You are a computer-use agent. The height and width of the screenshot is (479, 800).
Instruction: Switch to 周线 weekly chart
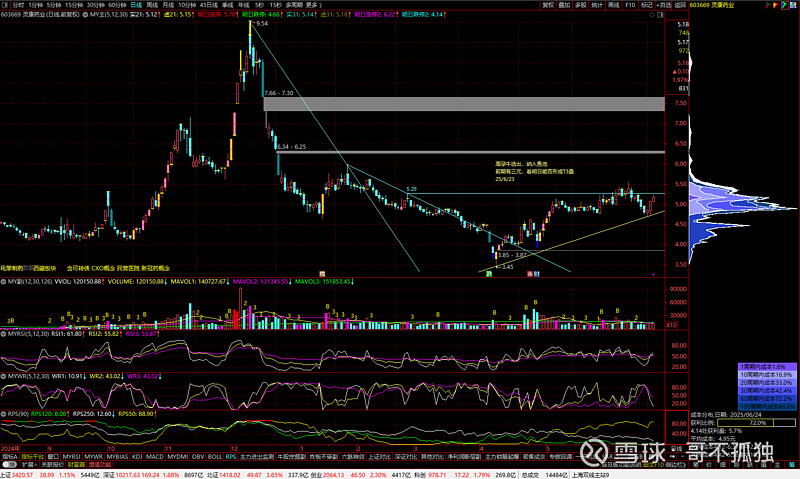click(152, 5)
